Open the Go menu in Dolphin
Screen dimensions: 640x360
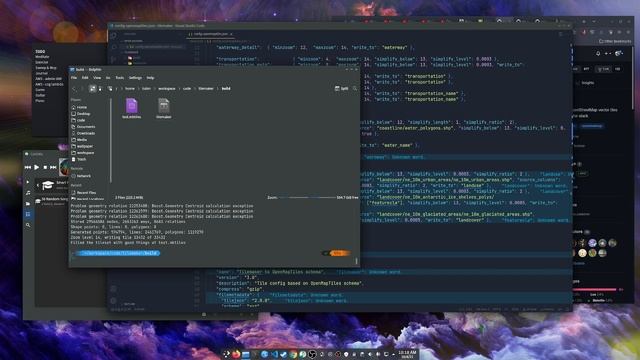coord(108,78)
